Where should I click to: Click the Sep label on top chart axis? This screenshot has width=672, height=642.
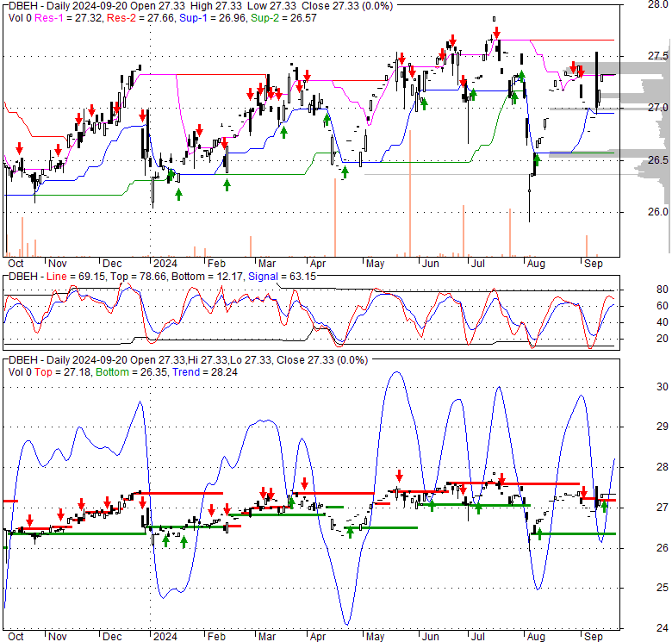coord(593,264)
